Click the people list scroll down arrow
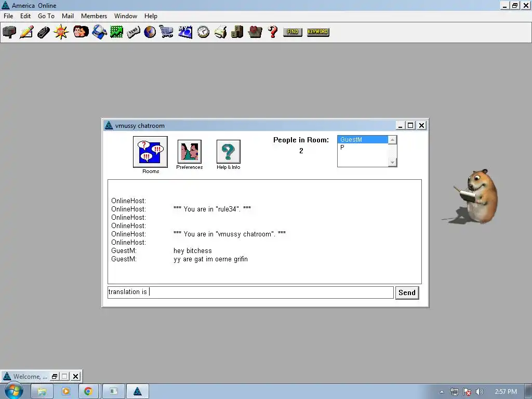Image resolution: width=532 pixels, height=399 pixels. point(392,163)
